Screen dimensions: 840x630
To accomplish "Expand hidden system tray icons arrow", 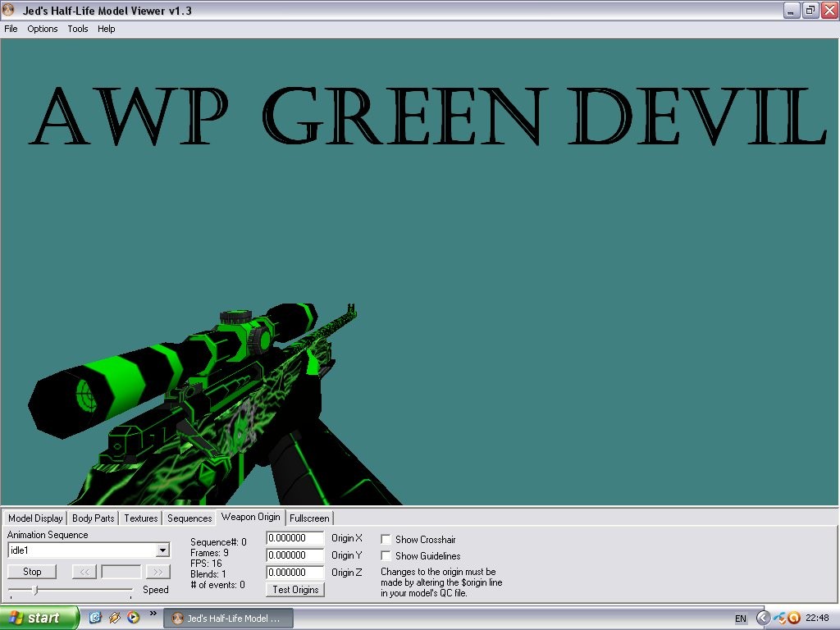I will pos(764,619).
